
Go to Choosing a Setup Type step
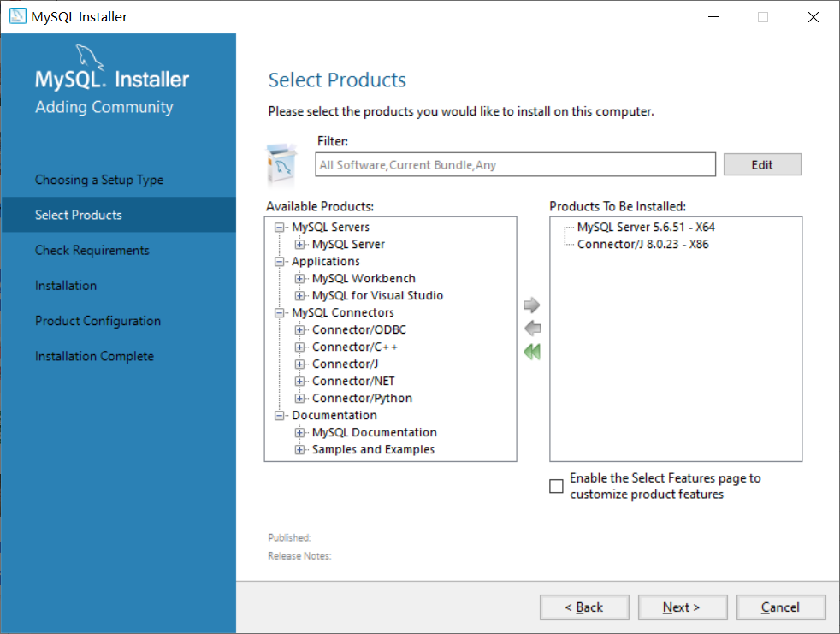99,180
